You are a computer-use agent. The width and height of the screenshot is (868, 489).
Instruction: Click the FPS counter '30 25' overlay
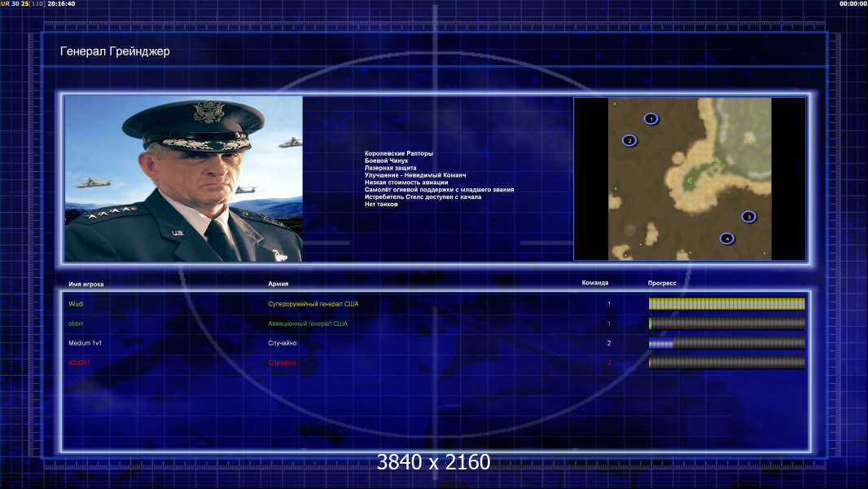[20, 3]
